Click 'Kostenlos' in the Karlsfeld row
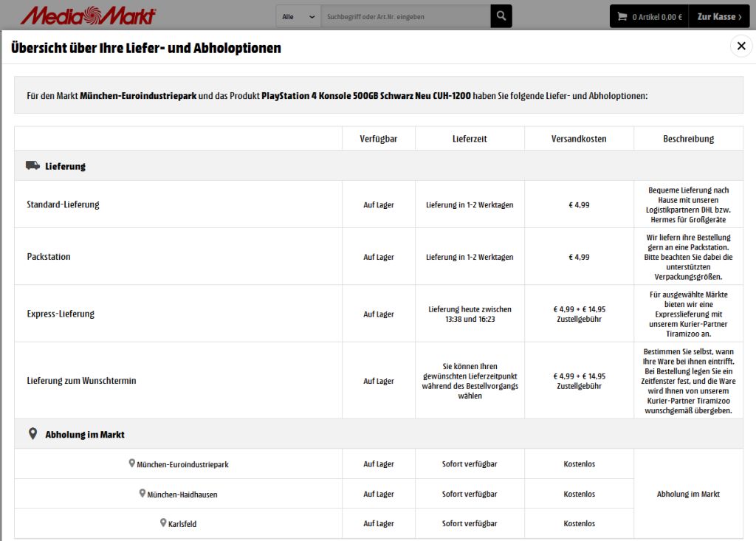Screen dimensions: 756x541 pos(579,523)
